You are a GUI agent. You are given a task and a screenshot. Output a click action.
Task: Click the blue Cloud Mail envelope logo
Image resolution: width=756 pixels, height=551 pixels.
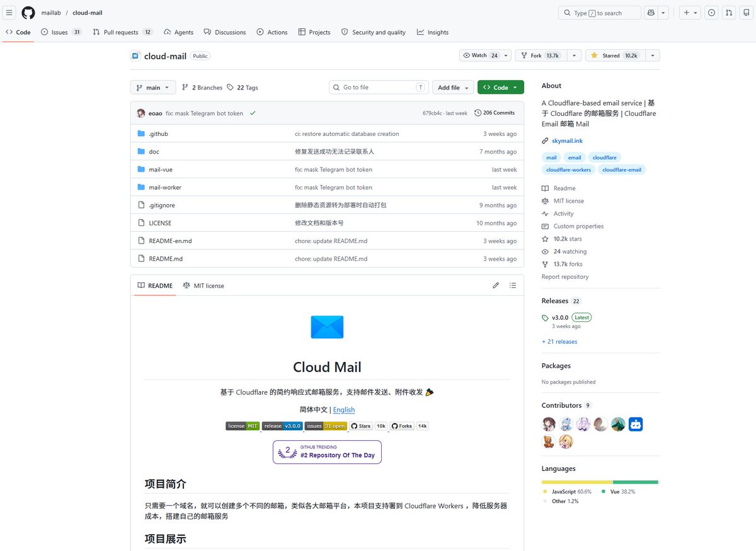pyautogui.click(x=327, y=327)
